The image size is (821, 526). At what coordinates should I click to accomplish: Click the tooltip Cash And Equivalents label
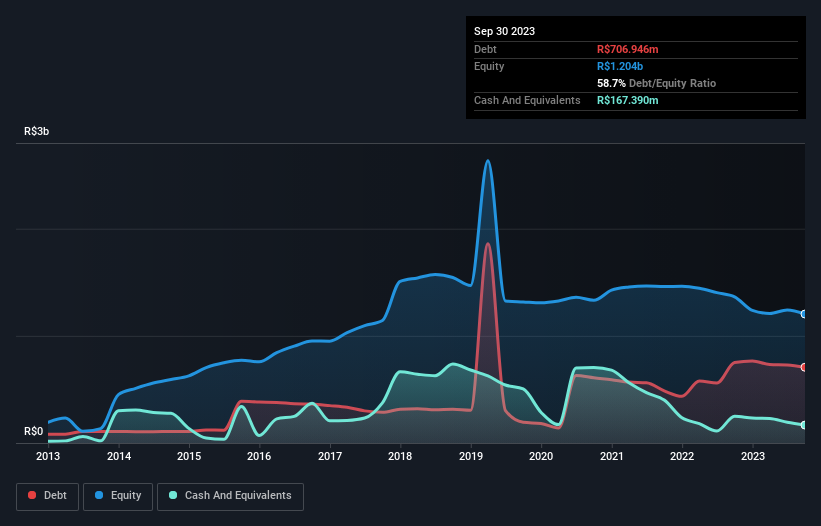527,100
